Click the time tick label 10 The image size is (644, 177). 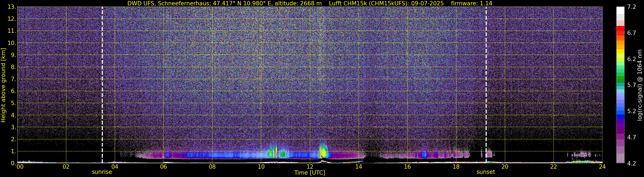pos(261,167)
